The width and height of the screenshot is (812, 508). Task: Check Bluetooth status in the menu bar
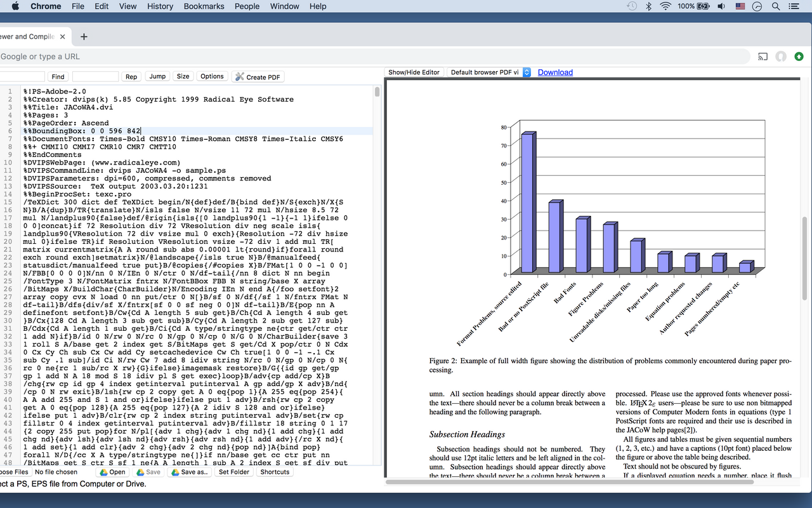pos(648,6)
